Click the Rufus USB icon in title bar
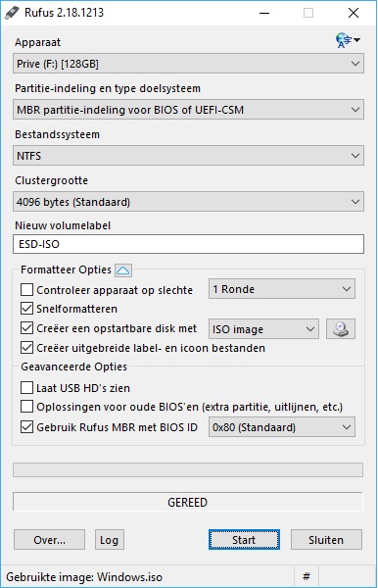The width and height of the screenshot is (378, 588). [12, 13]
